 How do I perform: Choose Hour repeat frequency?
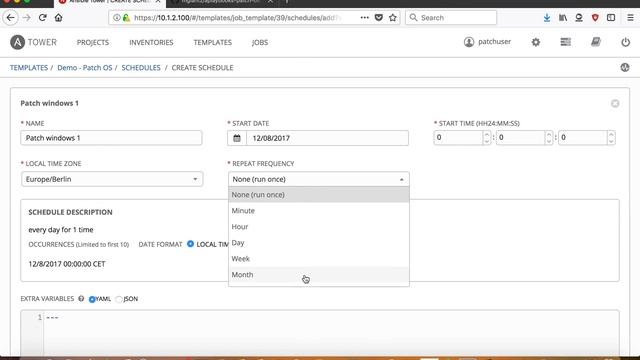tap(319, 227)
